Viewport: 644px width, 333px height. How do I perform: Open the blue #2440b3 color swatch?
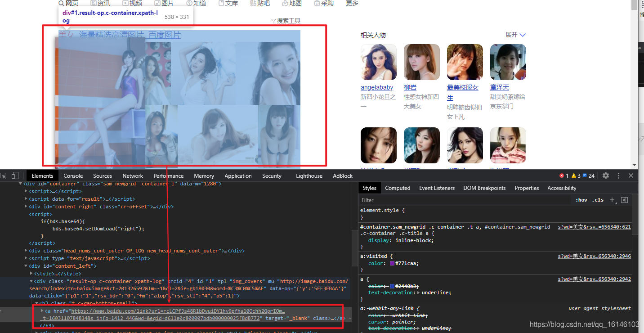point(392,286)
